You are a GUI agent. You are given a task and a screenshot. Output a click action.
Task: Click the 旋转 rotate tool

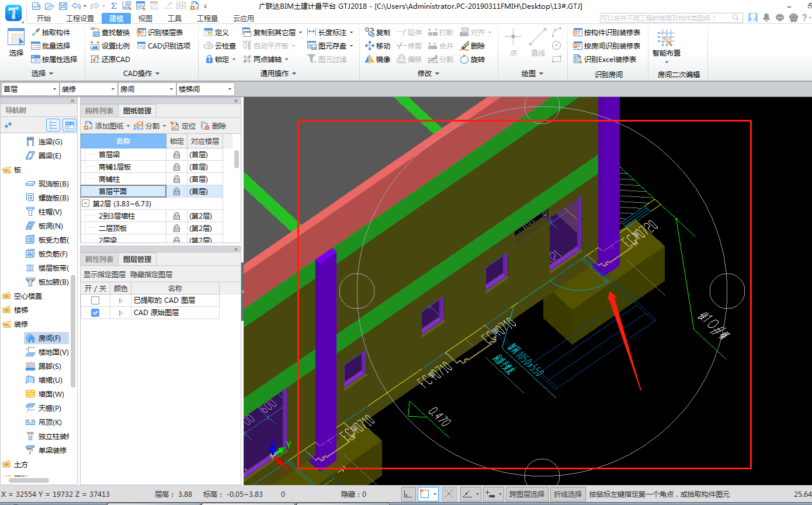click(x=473, y=59)
